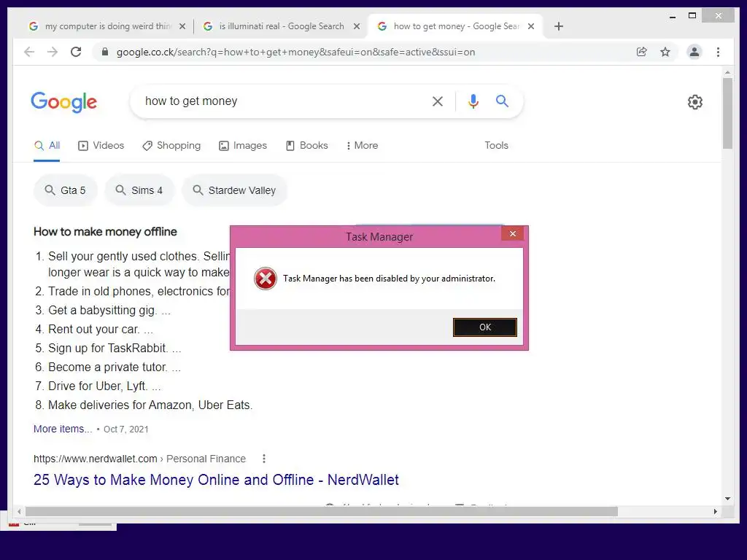Click the nerdwallet.com URL breadcrumb
The image size is (747, 560).
click(x=139, y=459)
